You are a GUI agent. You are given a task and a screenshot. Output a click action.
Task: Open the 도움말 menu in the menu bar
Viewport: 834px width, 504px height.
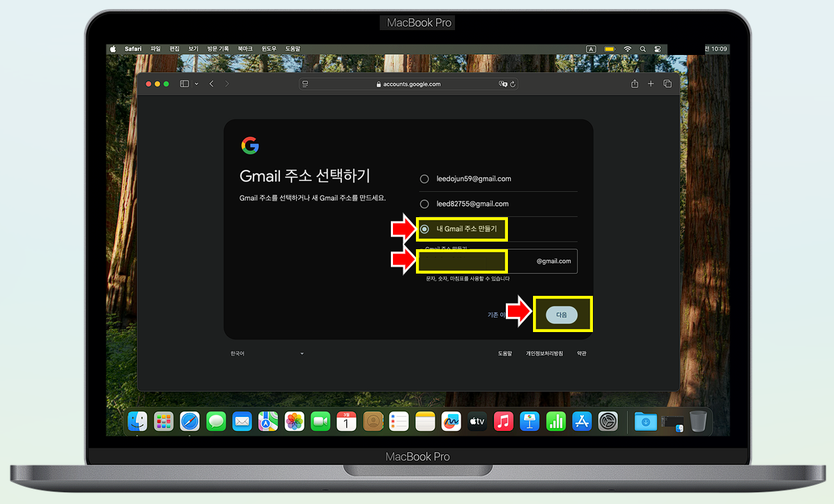pyautogui.click(x=293, y=49)
